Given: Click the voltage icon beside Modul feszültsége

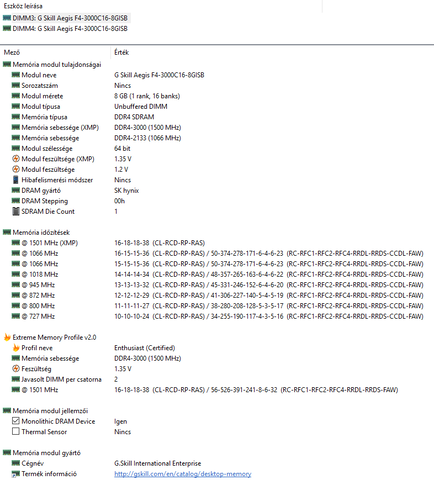Looking at the screenshot, I should coord(16,169).
